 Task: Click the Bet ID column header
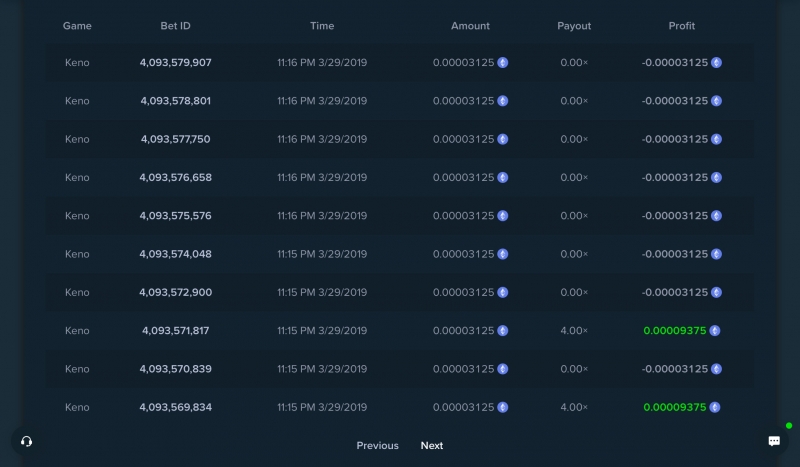pyautogui.click(x=176, y=26)
